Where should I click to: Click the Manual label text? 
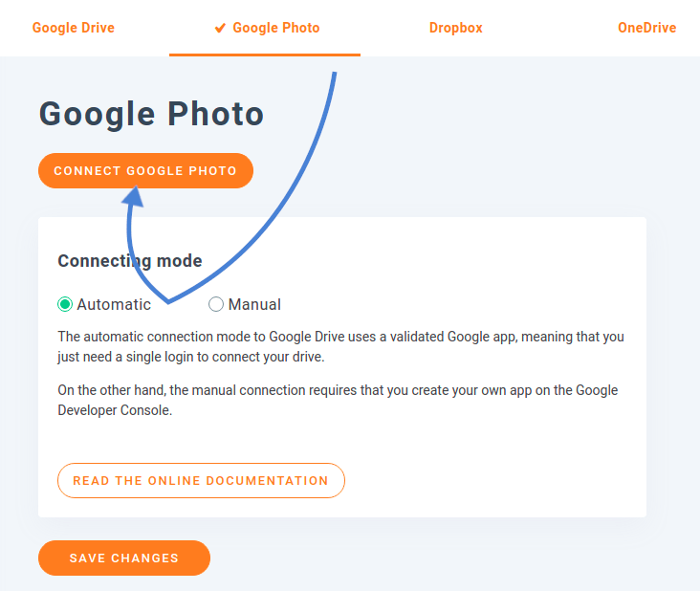click(254, 304)
